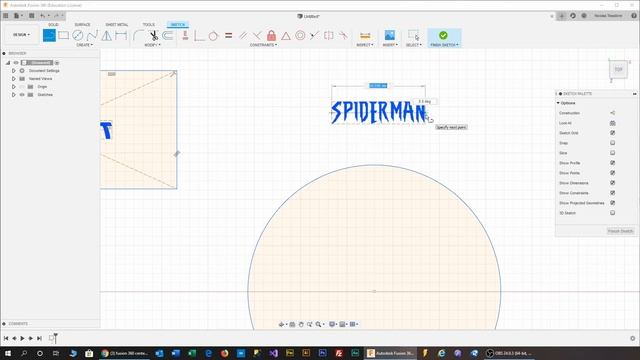This screenshot has width=640, height=360.
Task: Toggle the Slice checkbox
Action: coord(612,153)
